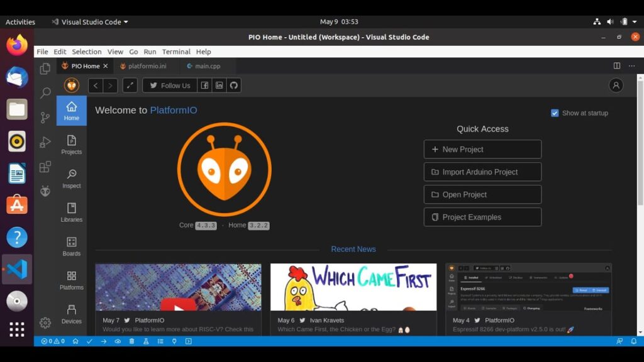The height and width of the screenshot is (362, 644).
Task: Open PlatformIO's GitHub via the toolbar icon
Action: pos(234,85)
